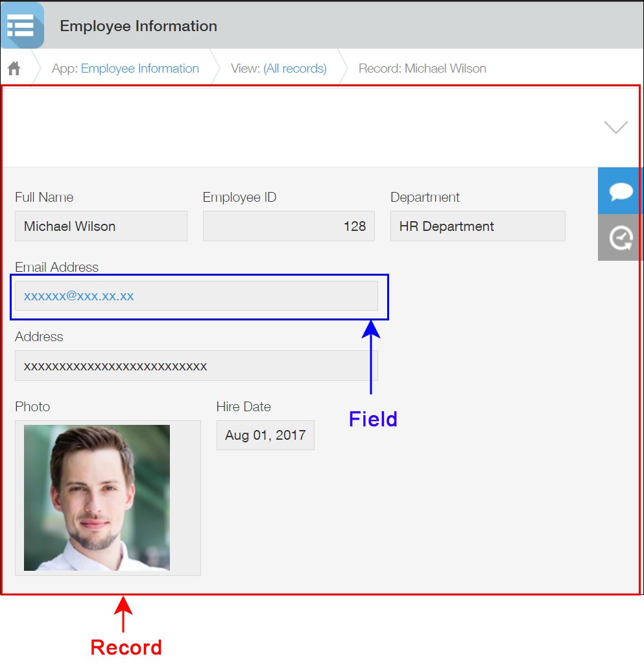Open the (All records) view link
Image resolution: width=644 pixels, height=672 pixels.
tap(295, 67)
